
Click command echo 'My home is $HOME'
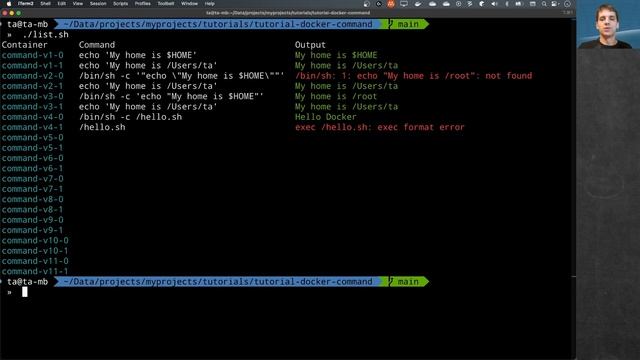[138, 55]
